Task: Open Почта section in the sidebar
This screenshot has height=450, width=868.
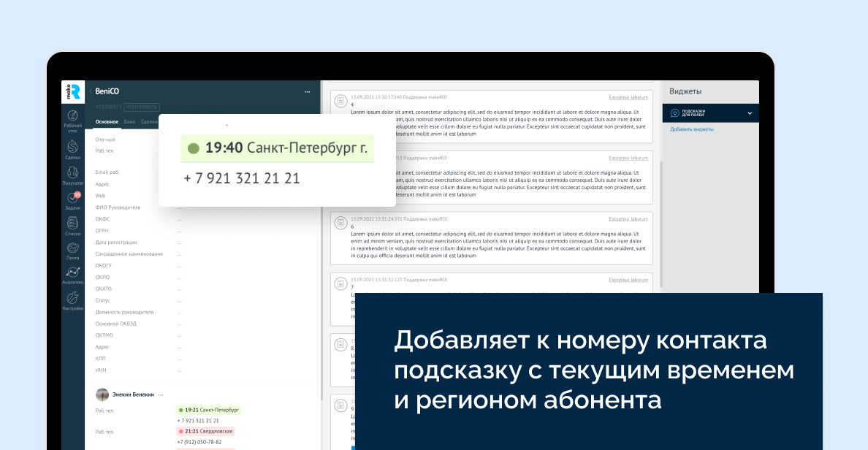Action: (72, 251)
